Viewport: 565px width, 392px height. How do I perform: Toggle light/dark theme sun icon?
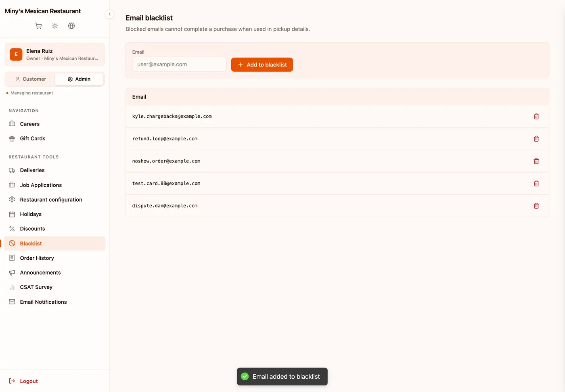55,26
